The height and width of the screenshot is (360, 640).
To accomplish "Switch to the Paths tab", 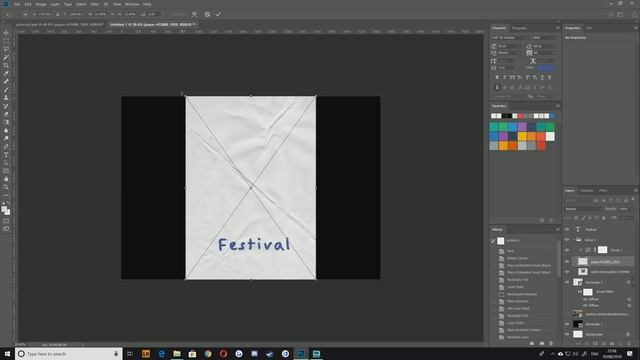I will [x=603, y=191].
